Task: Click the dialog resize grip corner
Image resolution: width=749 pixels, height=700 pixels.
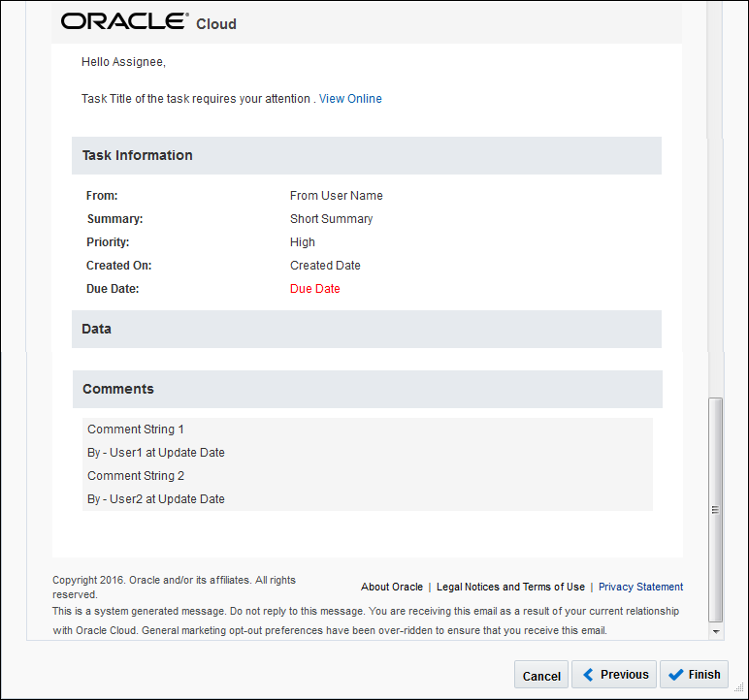Action: point(738,687)
